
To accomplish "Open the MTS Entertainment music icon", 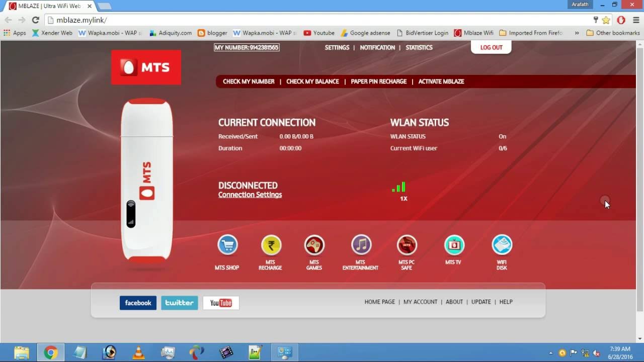I will pos(361,245).
